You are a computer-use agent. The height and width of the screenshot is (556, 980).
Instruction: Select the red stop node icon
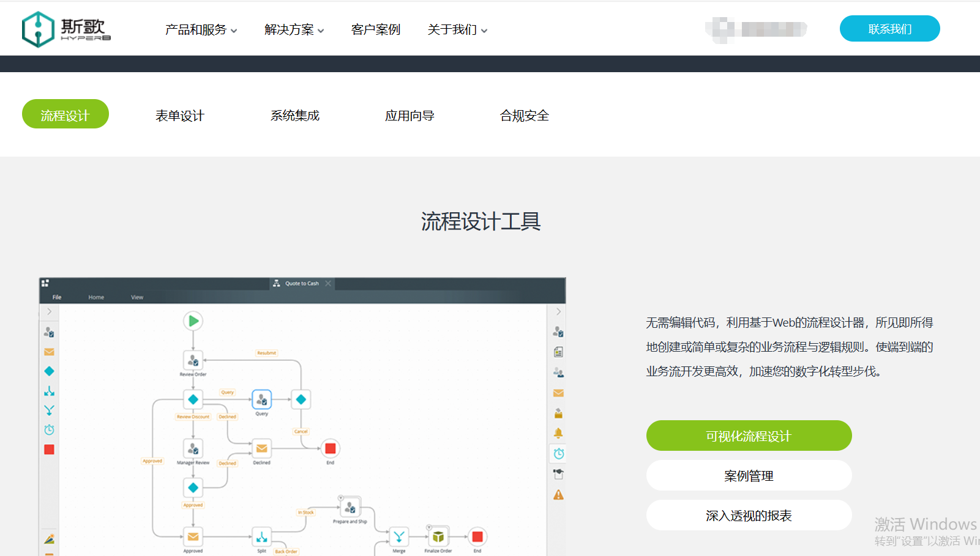point(49,450)
